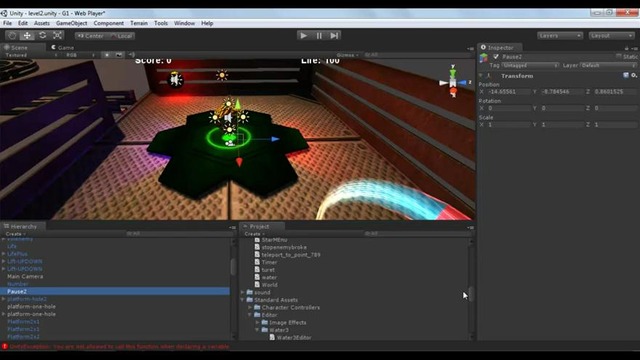Click the Project panel vertical scrollbar thumb
This screenshot has width=640, height=360.
click(x=471, y=294)
